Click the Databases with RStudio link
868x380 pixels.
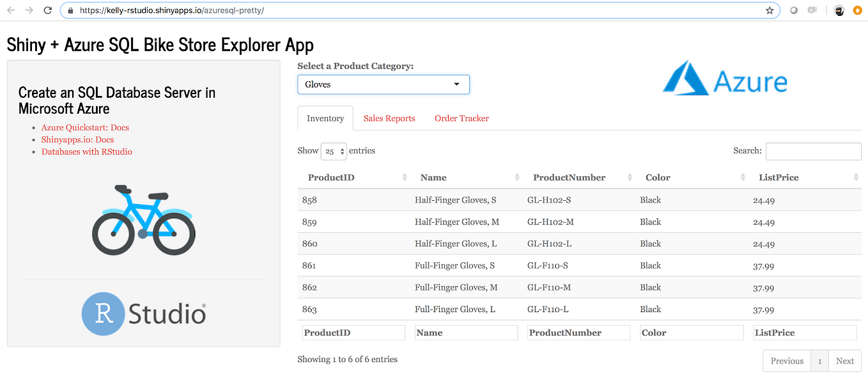pos(86,152)
